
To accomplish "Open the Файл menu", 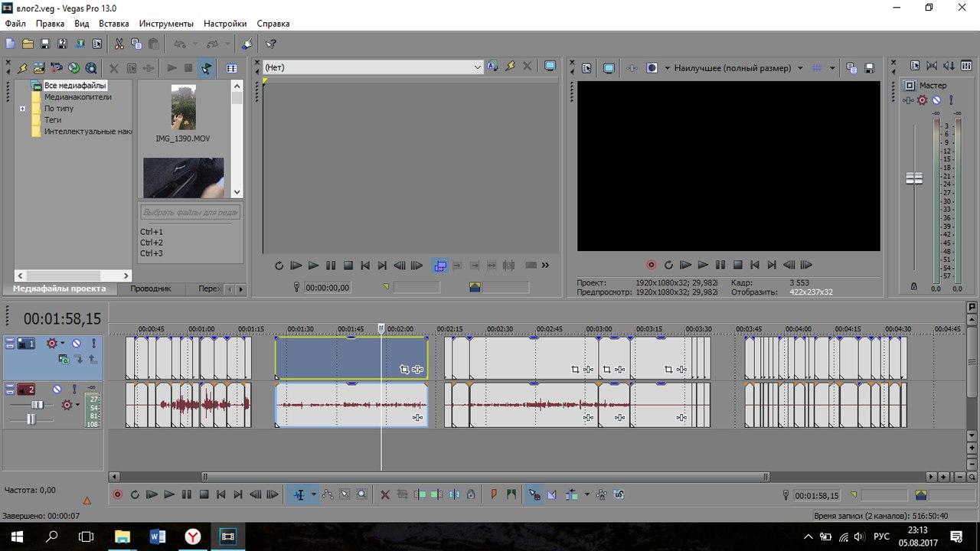I will [15, 24].
